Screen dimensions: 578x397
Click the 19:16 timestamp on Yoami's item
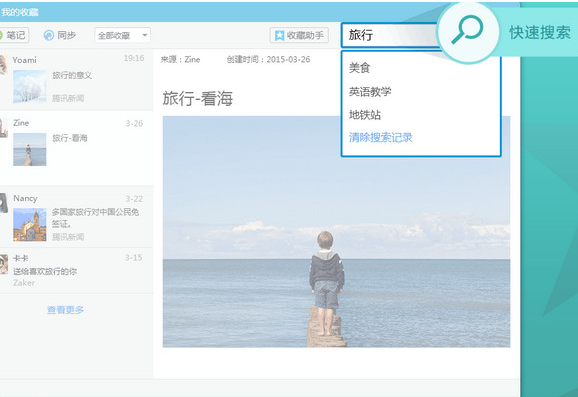click(x=134, y=58)
